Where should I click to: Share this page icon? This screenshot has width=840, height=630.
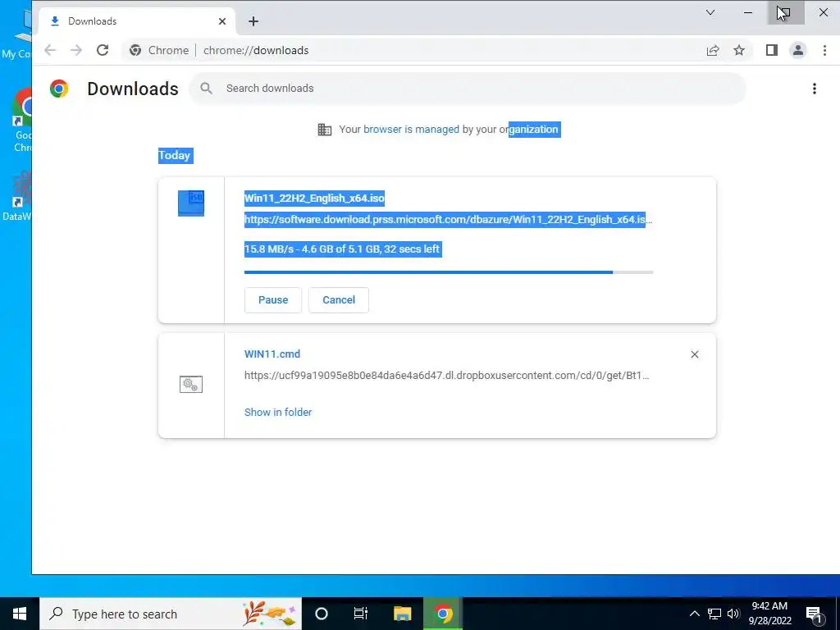tap(713, 50)
